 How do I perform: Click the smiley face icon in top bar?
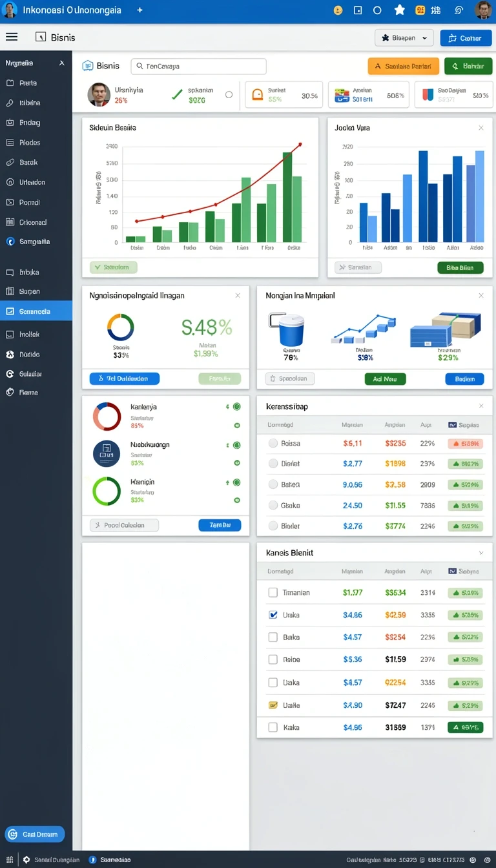pos(337,10)
